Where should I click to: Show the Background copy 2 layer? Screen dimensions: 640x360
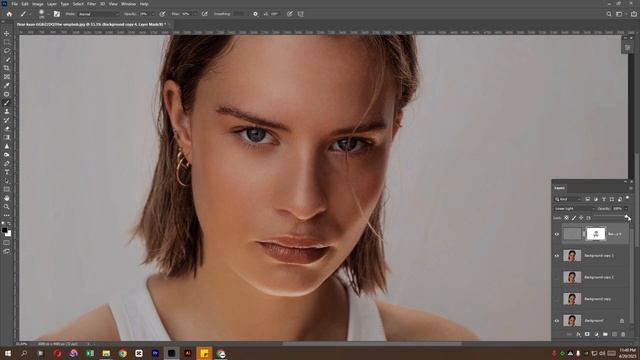coord(557,278)
